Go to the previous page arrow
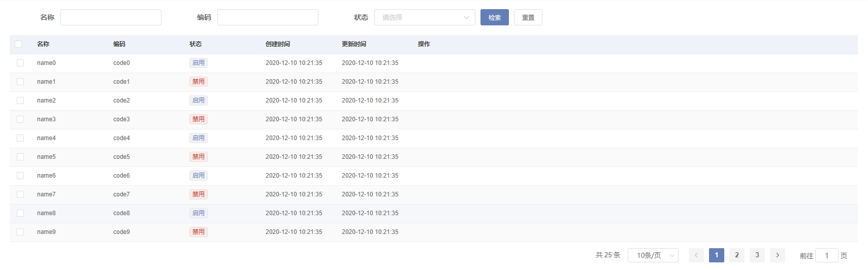Viewport: 868px width, 270px height. 696,255
